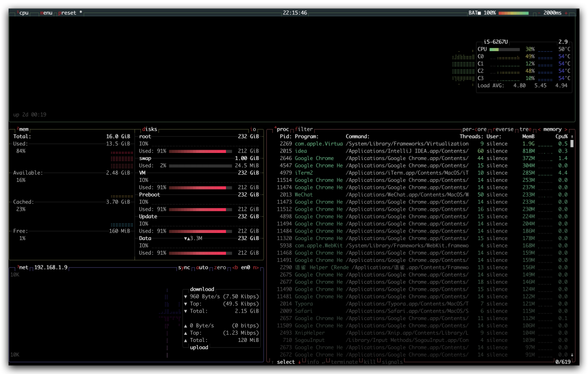The width and height of the screenshot is (588, 374).
Task: Click zero to reset net totals
Action: (x=220, y=267)
